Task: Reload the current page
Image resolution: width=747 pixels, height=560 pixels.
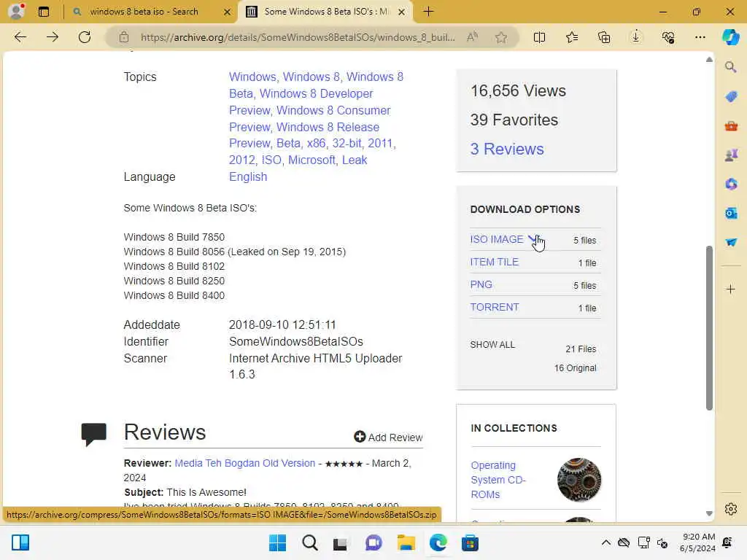Action: coord(85,37)
